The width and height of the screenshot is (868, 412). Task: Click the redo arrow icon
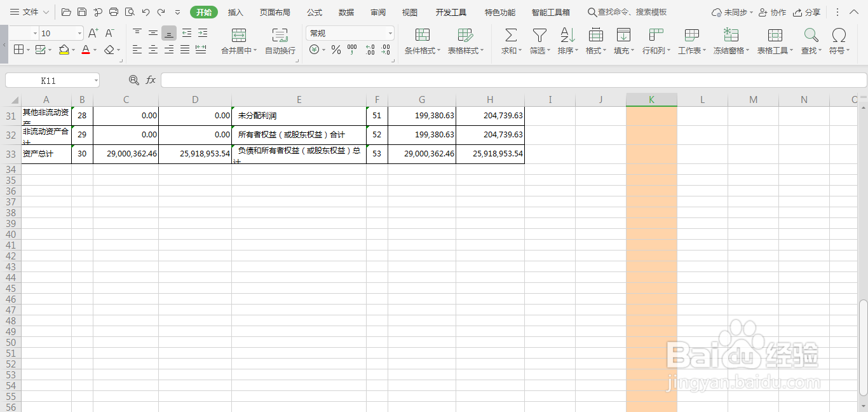[x=161, y=12]
